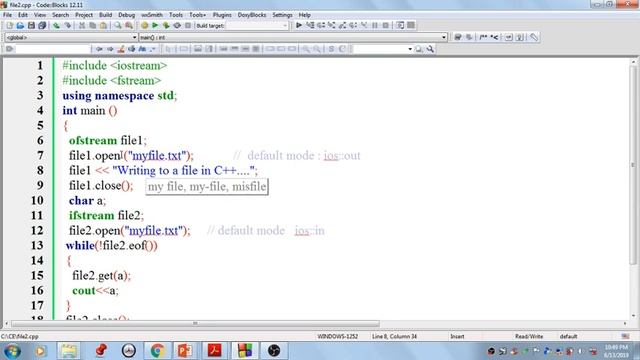Open the wxSmith menu
This screenshot has height=360, width=640.
pyautogui.click(x=151, y=15)
